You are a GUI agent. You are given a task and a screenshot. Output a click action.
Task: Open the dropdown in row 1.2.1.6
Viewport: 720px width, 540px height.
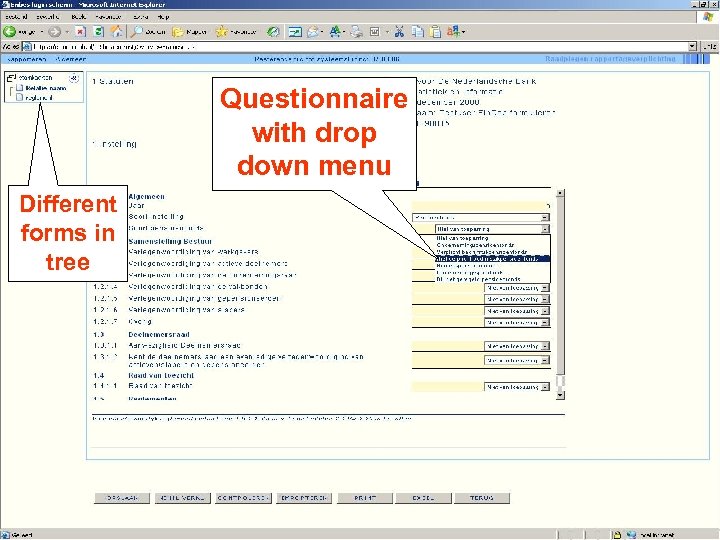point(517,311)
